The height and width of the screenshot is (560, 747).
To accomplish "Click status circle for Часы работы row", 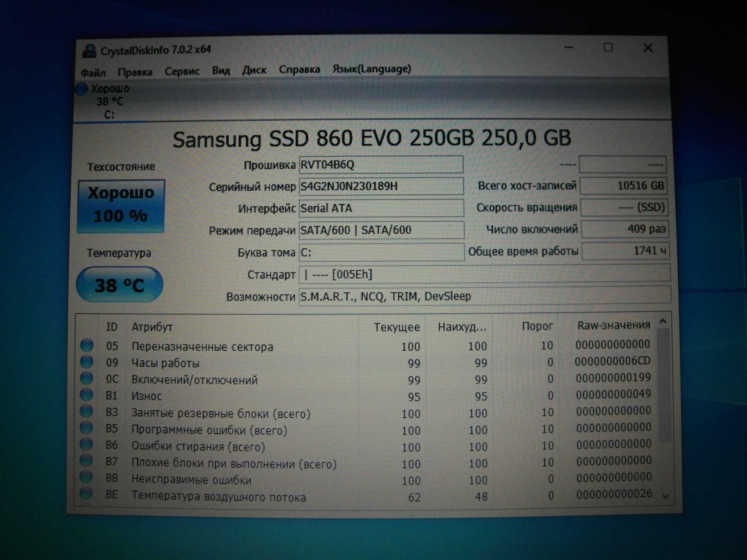I will coord(87,362).
